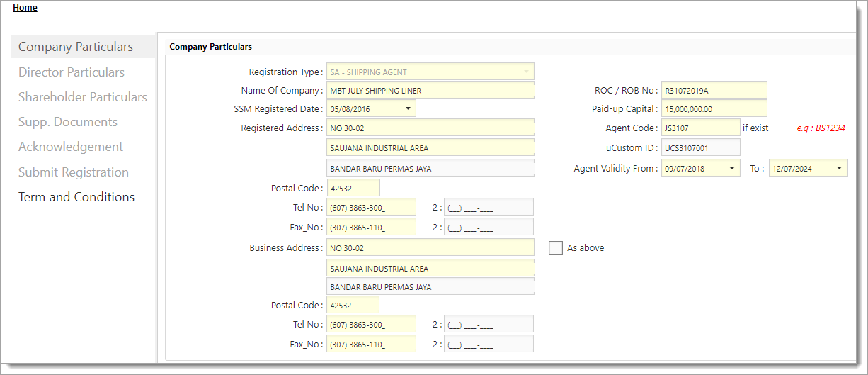Viewport: 868px width, 375px height.
Task: Open Submit Registration section
Action: coord(74,172)
